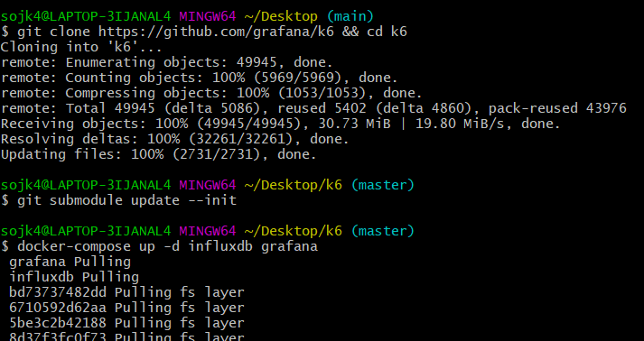Click the 'bd73737482dd Pulling fs layer' line
Image resolution: width=644 pixels, height=341 pixels.
[126, 292]
